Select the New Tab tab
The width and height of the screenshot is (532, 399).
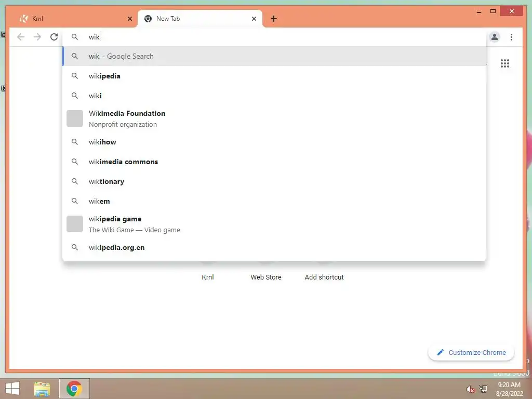[x=200, y=19]
